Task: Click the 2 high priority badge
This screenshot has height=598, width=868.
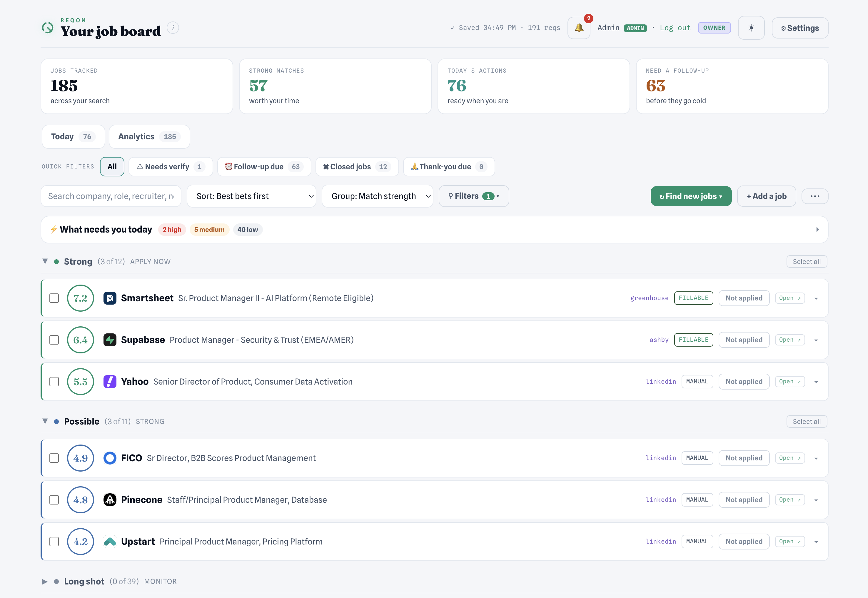Action: pos(172,230)
